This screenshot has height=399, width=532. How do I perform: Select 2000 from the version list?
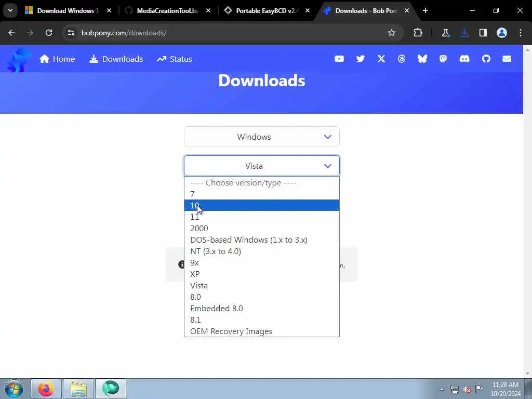pos(262,229)
